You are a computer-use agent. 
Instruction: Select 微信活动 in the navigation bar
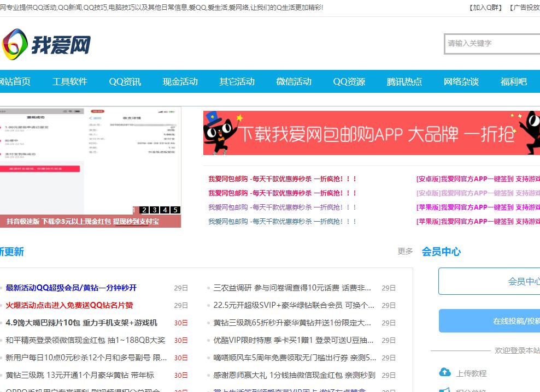[x=294, y=81]
